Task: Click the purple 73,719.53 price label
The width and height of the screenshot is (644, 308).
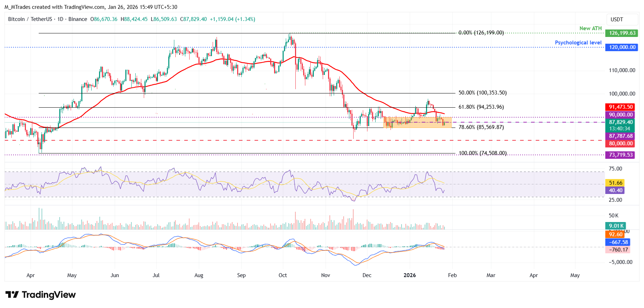Action: [x=621, y=155]
